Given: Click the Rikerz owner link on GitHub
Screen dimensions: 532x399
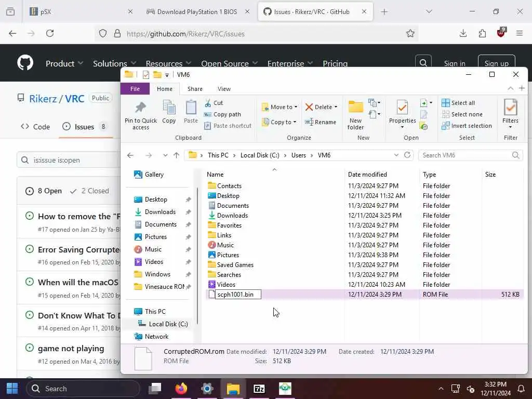Looking at the screenshot, I should point(43,99).
